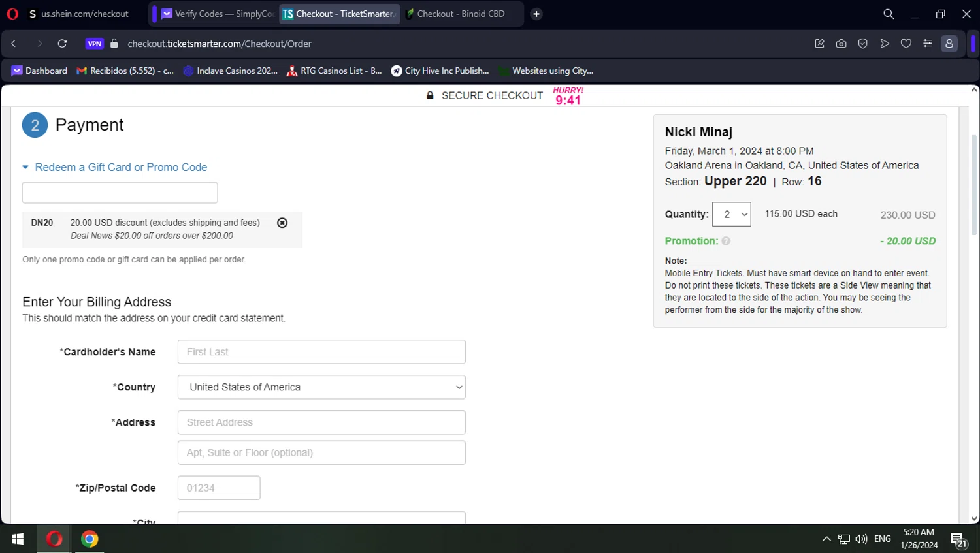Click the address bar URL
This screenshot has height=553, width=980.
pos(220,44)
